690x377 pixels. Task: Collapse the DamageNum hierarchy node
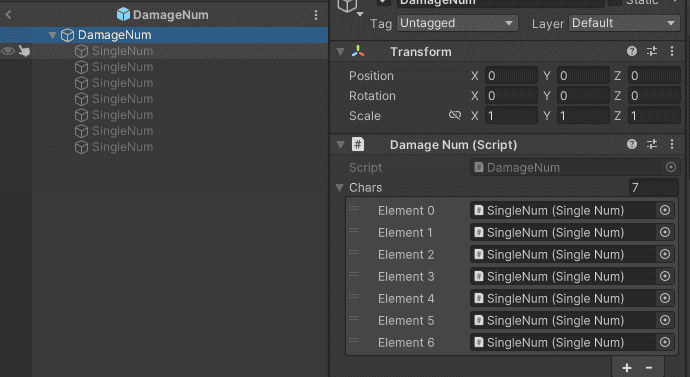pyautogui.click(x=52, y=35)
